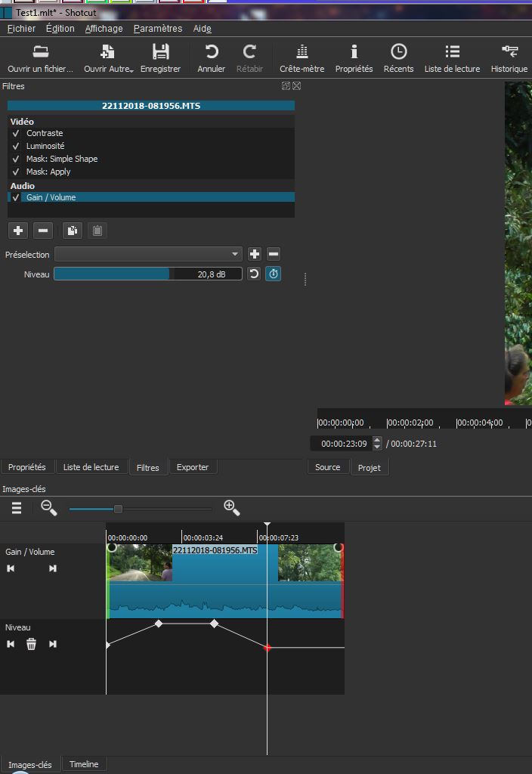Viewport: 532px width, 774px height.
Task: Open the Affichage menu
Action: 104,29
